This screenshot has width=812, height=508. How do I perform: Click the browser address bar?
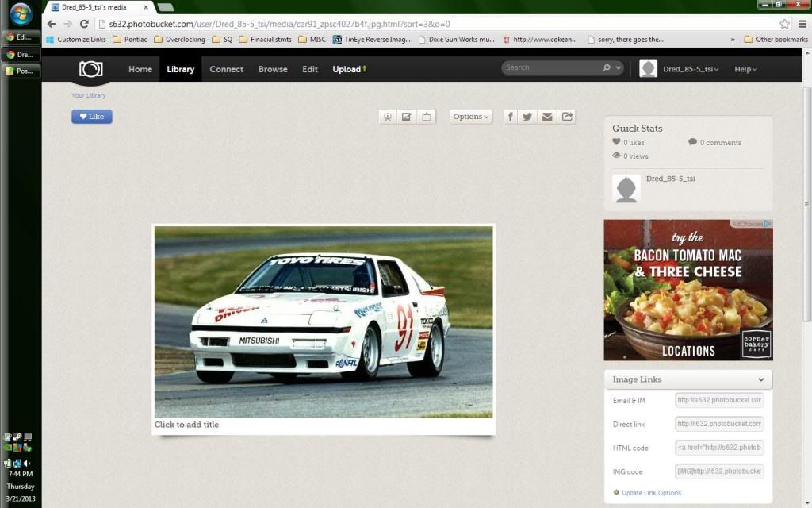[438, 24]
